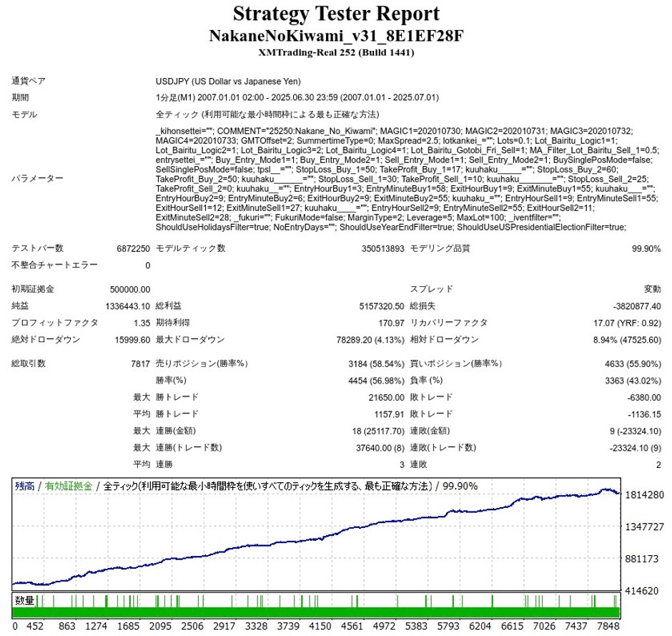This screenshot has width=672, height=636.
Task: Select the USDJPY currency pair value
Action: click(x=228, y=82)
